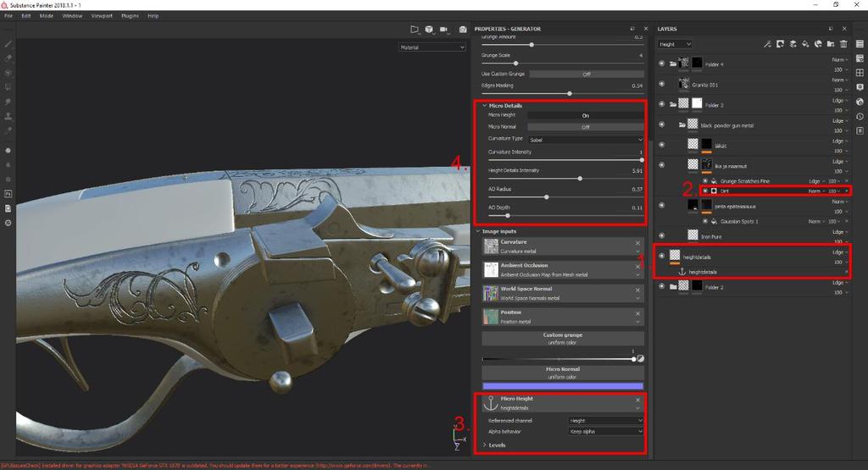The width and height of the screenshot is (868, 470).
Task: Open the Alpha behavior Keep alpha dropdown
Action: click(x=606, y=431)
